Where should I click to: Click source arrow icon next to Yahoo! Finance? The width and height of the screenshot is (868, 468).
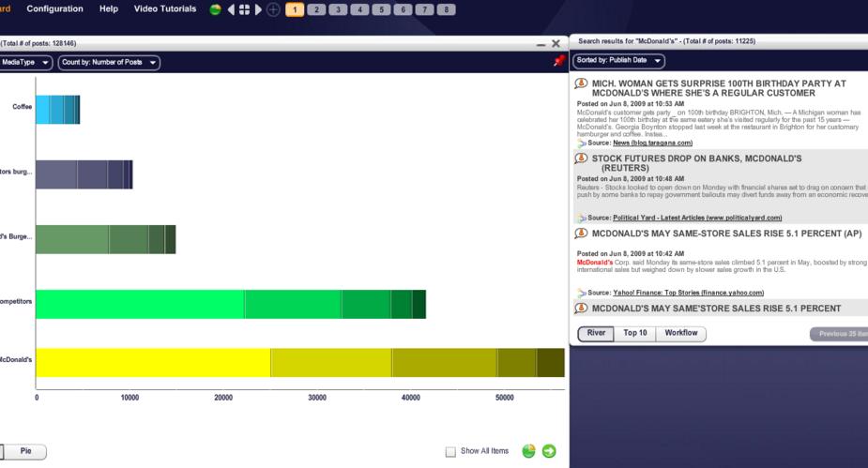(x=581, y=294)
